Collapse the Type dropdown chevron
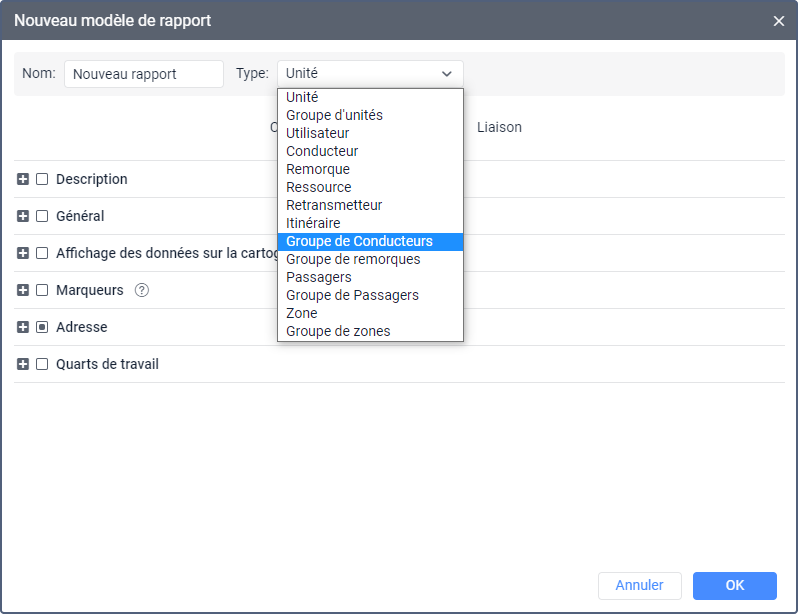The image size is (798, 614). (x=446, y=73)
